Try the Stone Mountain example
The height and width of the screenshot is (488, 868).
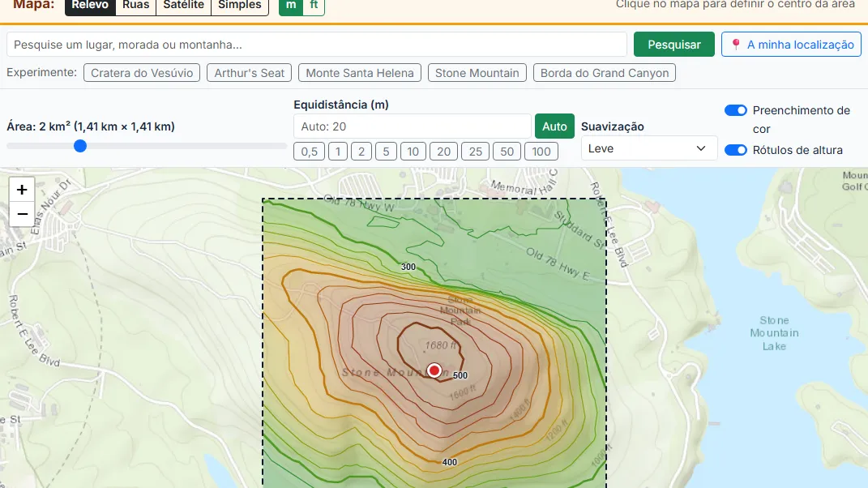(477, 73)
